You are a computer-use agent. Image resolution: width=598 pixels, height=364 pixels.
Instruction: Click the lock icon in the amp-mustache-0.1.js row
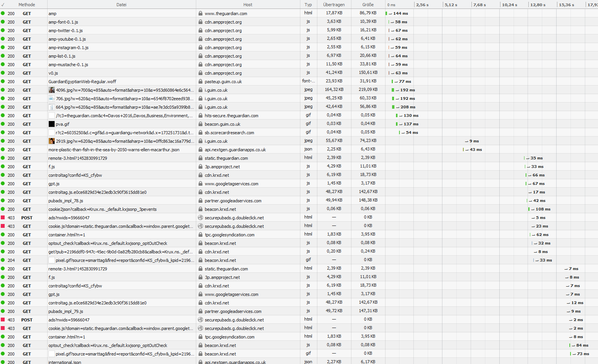point(200,64)
